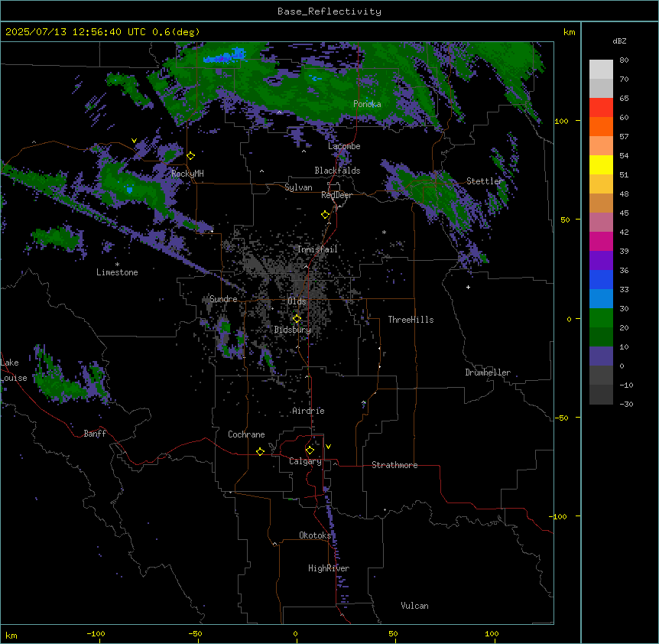Click the yellow V marker northwest of RockyMH

[134, 141]
